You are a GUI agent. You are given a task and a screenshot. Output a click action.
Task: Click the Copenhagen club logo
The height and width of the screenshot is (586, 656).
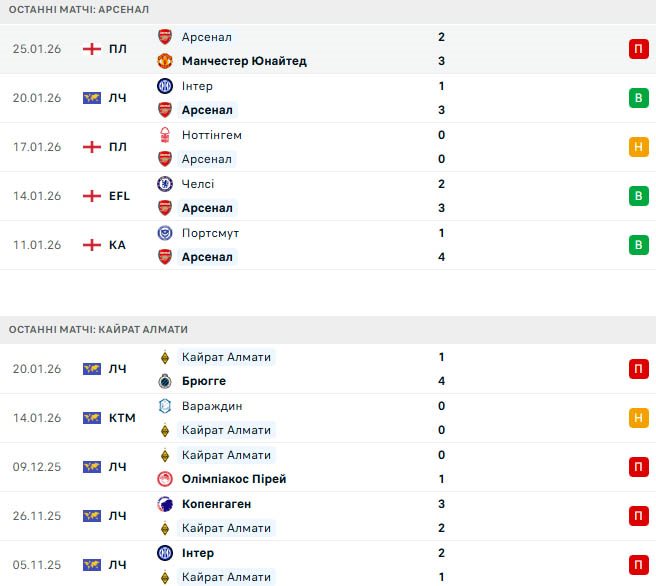(165, 504)
